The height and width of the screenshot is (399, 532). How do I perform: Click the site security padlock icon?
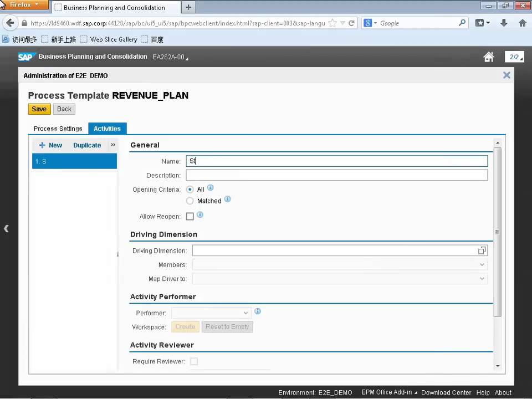click(24, 23)
